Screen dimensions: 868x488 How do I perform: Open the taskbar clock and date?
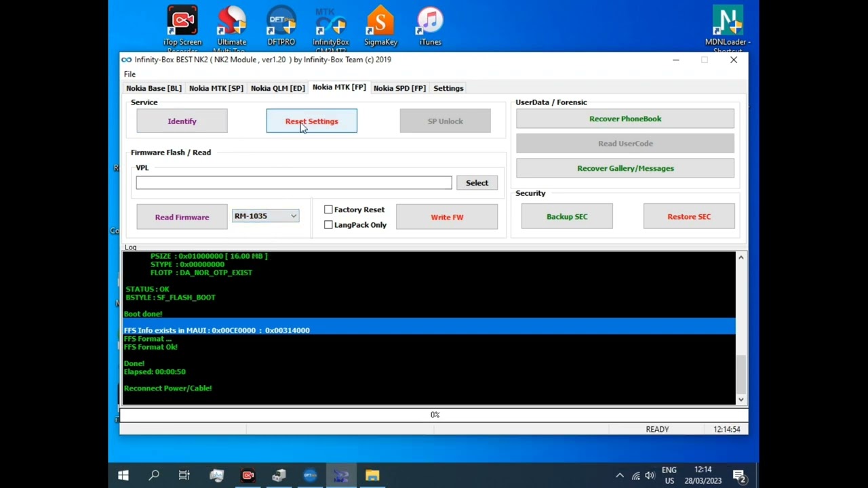tap(703, 475)
